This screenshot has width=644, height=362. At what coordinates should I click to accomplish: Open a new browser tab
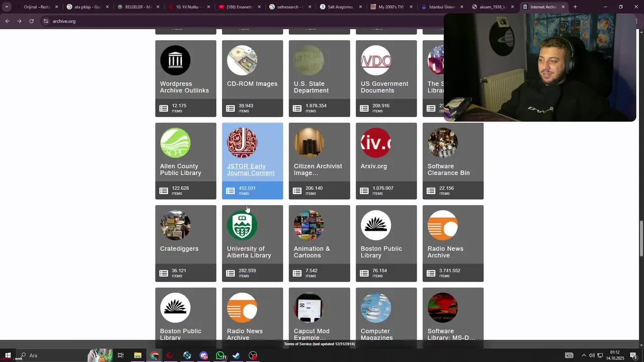[575, 7]
